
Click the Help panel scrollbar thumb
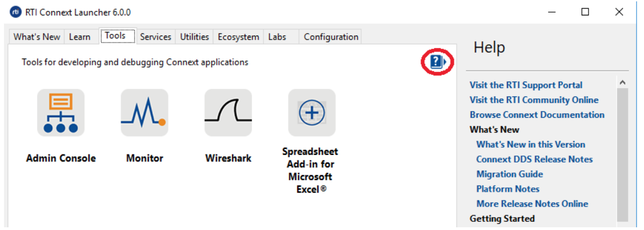[622, 154]
